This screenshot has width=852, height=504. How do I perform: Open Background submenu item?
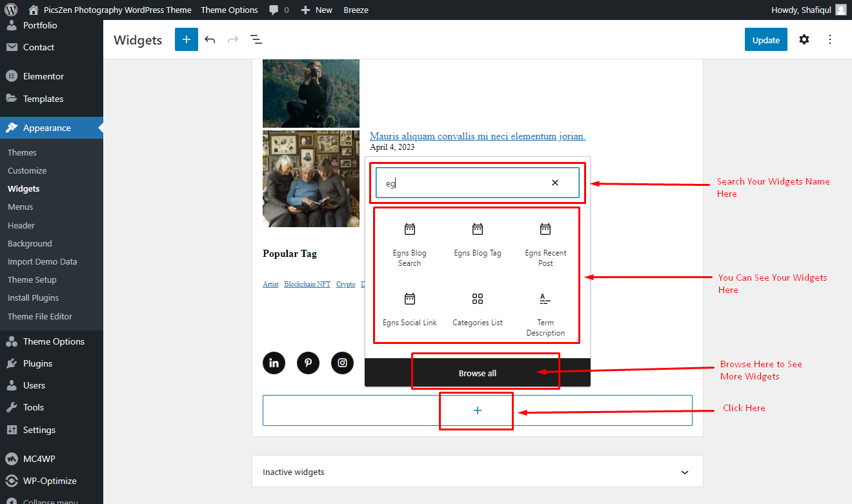30,243
